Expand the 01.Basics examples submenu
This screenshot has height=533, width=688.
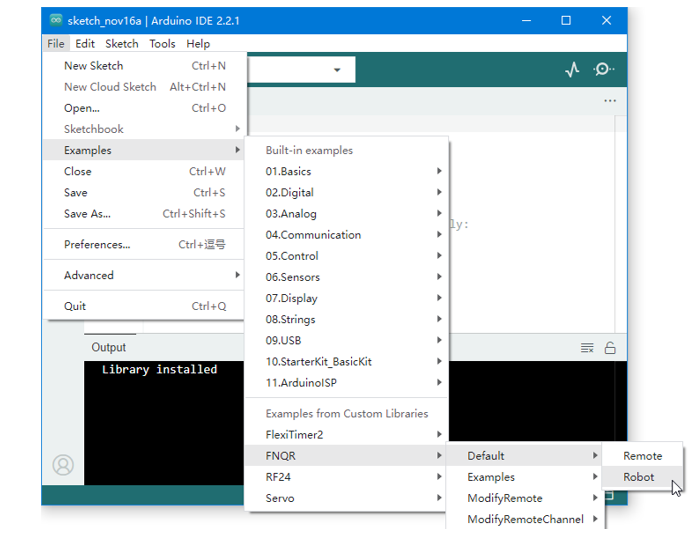pyautogui.click(x=347, y=171)
